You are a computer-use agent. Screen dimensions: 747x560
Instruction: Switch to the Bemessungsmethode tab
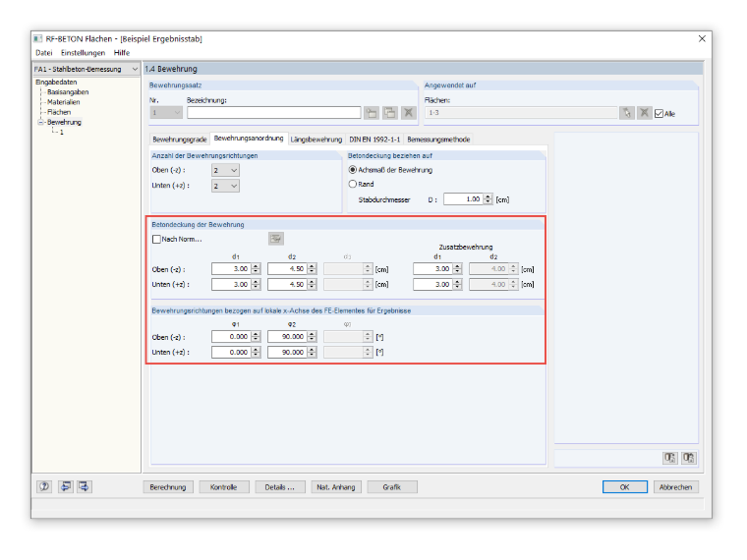point(438,140)
